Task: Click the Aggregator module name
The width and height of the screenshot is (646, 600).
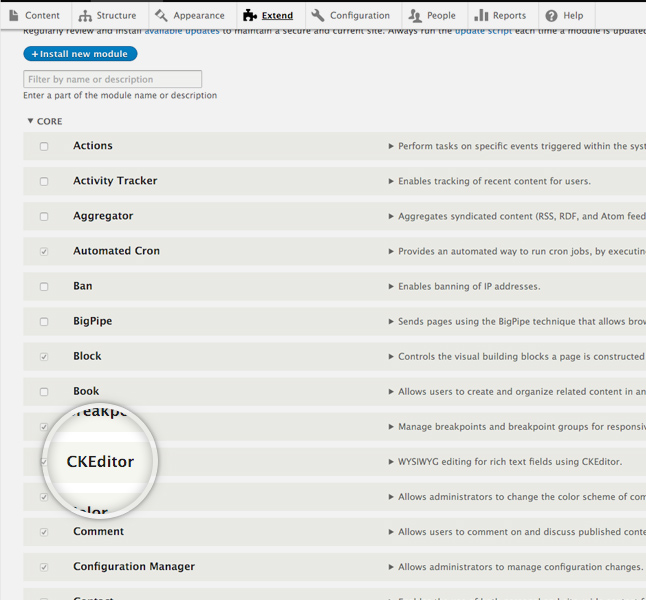Action: (103, 216)
